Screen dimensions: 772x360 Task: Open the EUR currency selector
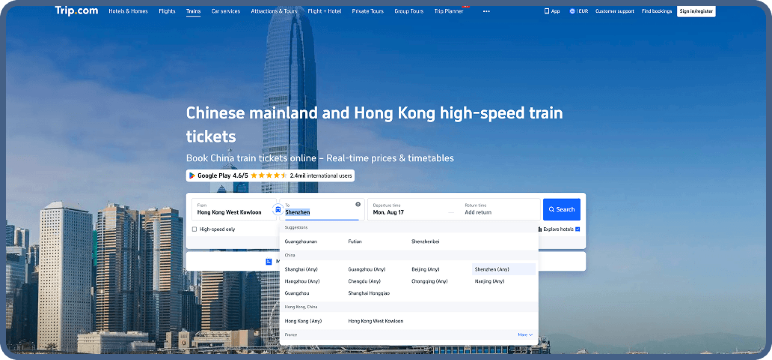point(579,11)
